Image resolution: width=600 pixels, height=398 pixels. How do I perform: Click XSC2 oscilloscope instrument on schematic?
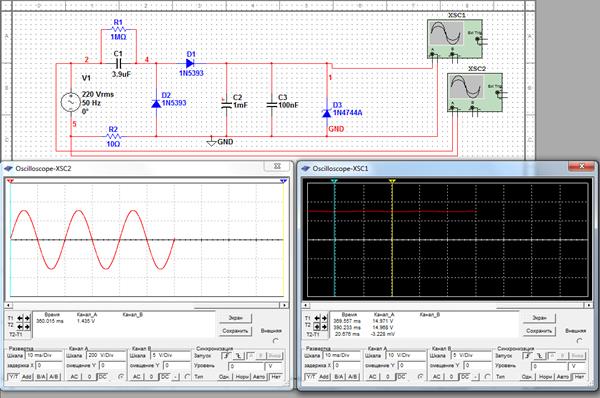coord(475,92)
